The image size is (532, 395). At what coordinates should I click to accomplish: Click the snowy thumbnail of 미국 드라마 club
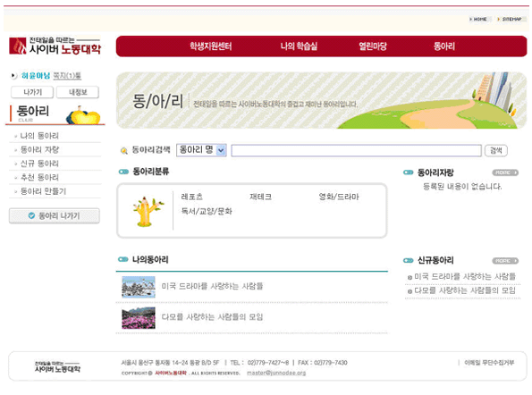139,287
